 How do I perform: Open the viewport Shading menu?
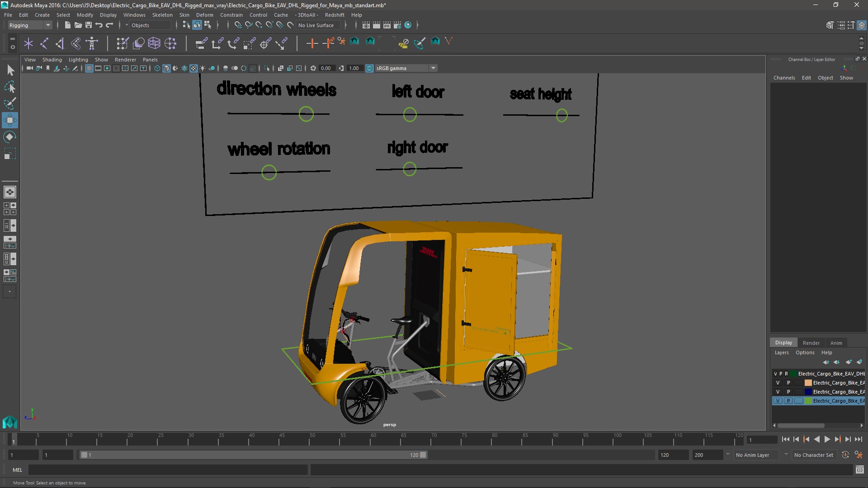52,60
